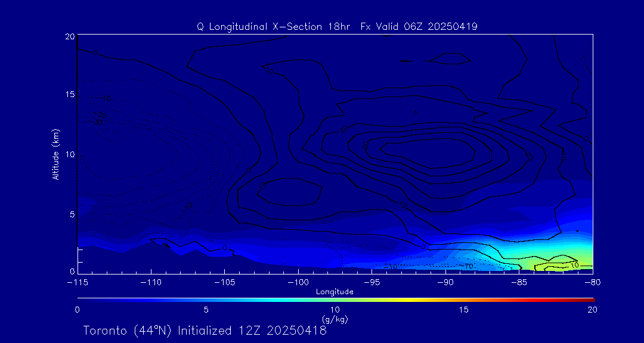Click the dashed contour label "-30"

click(x=98, y=123)
